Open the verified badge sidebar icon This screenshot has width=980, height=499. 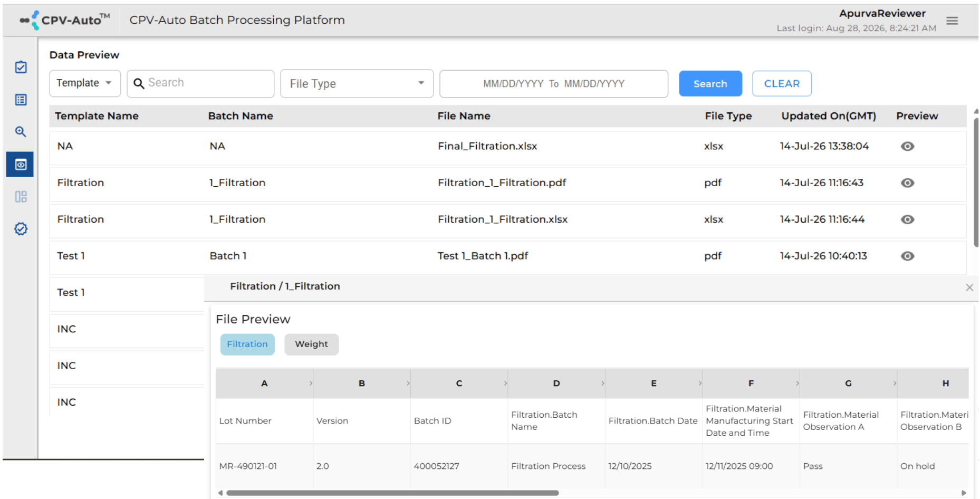21,229
